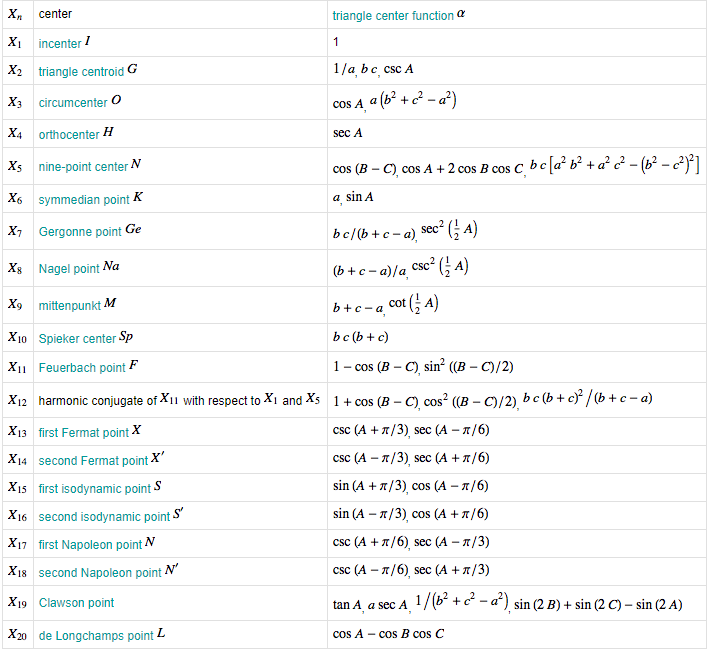Follow the first Fermat point link
This screenshot has width=708, height=649.
83,432
